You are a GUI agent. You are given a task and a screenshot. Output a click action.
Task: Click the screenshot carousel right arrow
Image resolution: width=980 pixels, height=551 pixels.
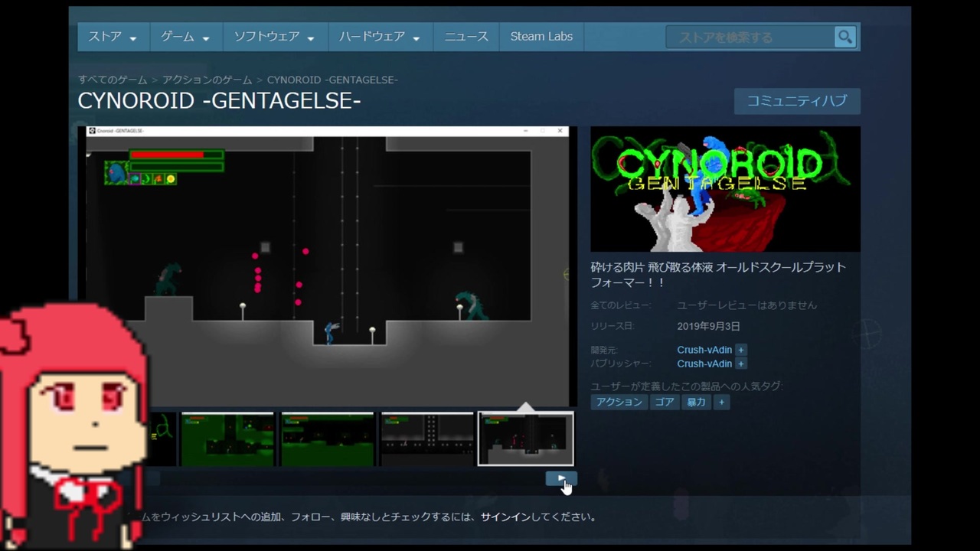[561, 479]
